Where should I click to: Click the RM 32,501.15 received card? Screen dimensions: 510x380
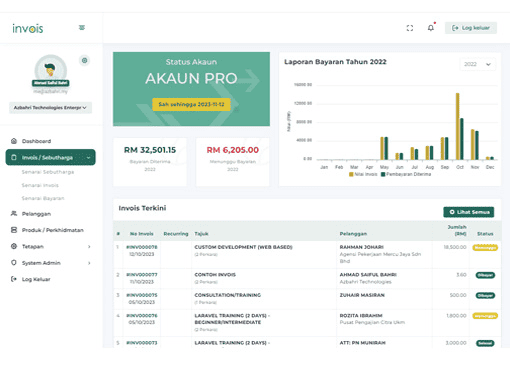[150, 162]
